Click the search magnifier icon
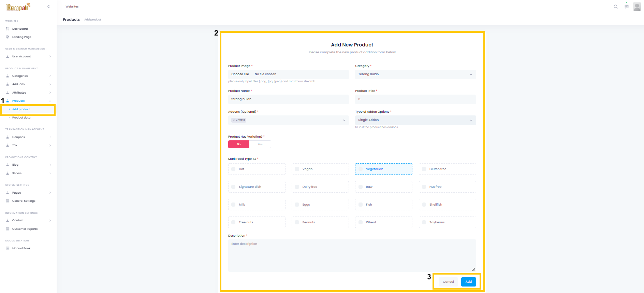This screenshot has height=293, width=644. [615, 6]
